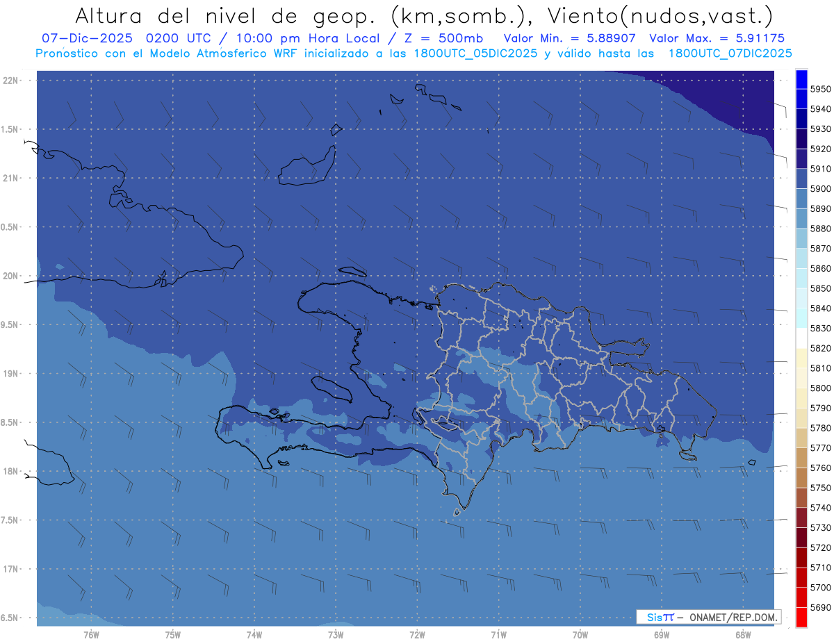Click the '20N' latitude label
This screenshot has width=834, height=644.
(12, 276)
